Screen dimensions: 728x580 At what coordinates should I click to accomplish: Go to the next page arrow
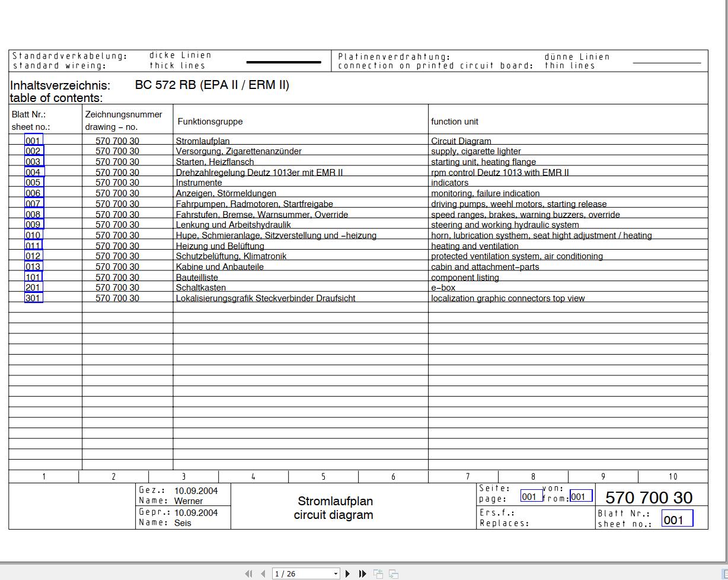point(348,573)
